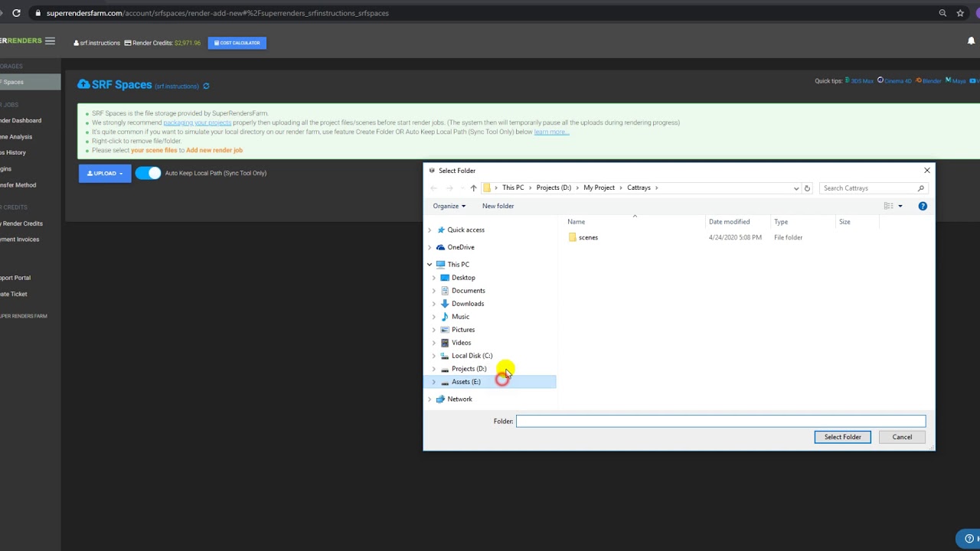
Task: Open the Blender quick tip
Action: pyautogui.click(x=929, y=81)
